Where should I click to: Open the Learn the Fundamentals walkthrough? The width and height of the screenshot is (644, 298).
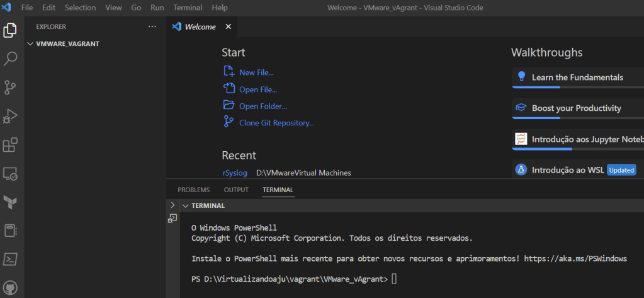click(577, 77)
